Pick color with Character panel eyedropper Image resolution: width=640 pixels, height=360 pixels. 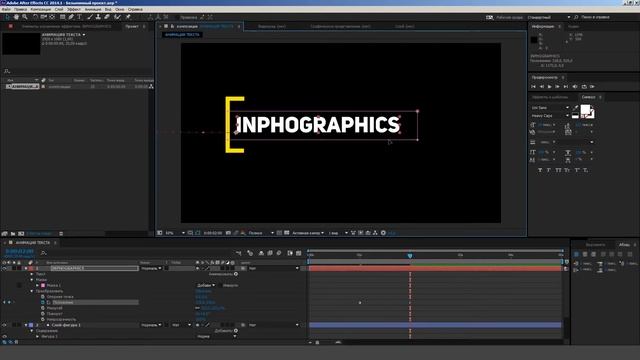(576, 108)
